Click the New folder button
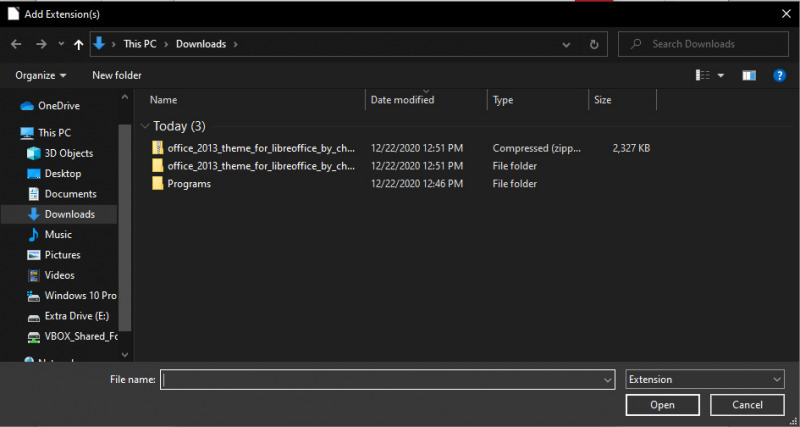Image resolution: width=800 pixels, height=427 pixels. (117, 75)
